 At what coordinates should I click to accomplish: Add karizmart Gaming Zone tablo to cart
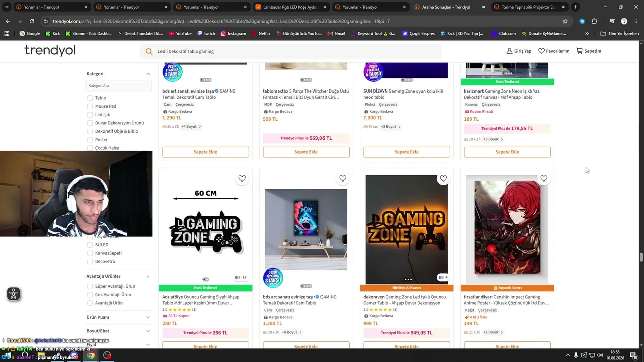507,152
